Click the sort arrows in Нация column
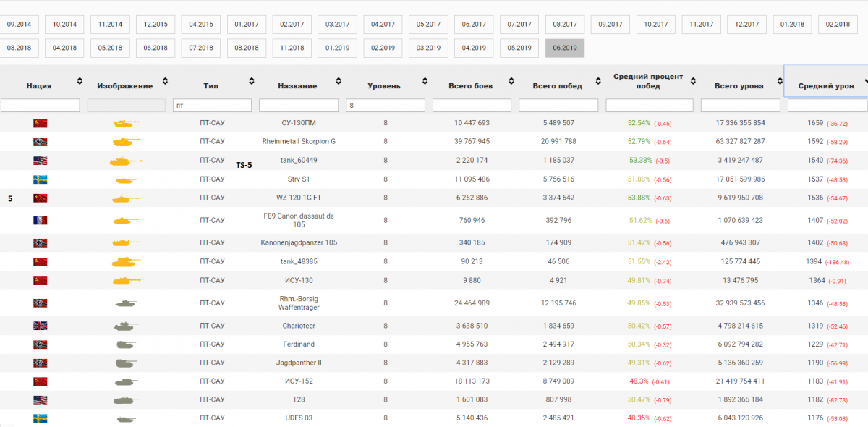This screenshot has width=868, height=427. [79, 81]
